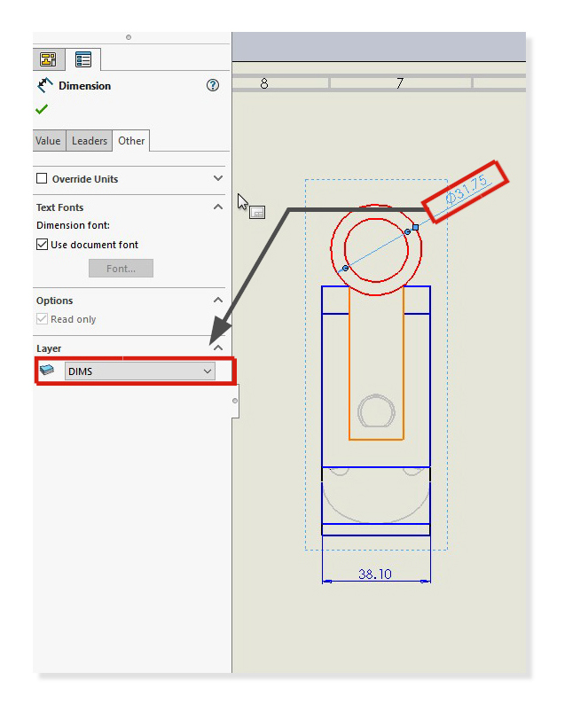Switch to the FeatureManager design tree icon tab
This screenshot has height=711, width=588.
48,59
